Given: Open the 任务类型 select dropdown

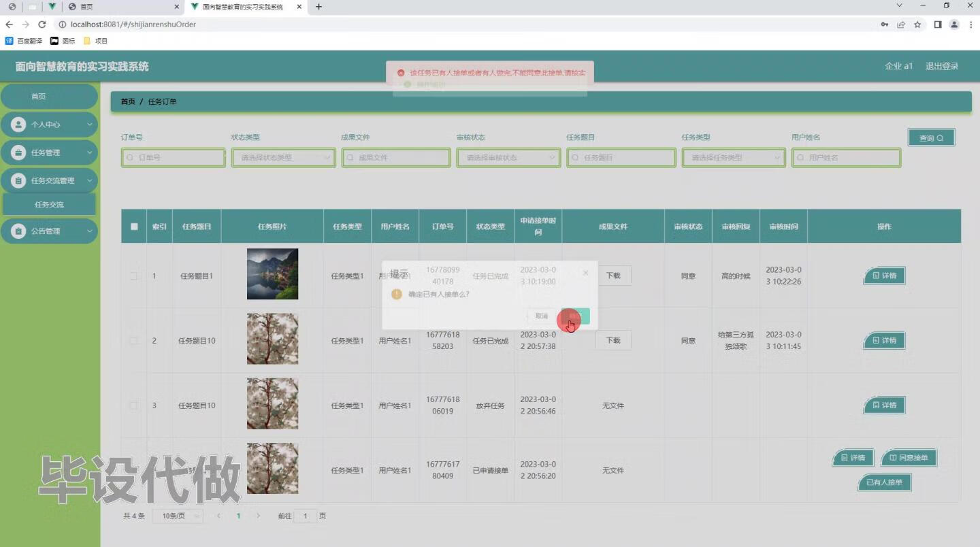Looking at the screenshot, I should [x=734, y=157].
